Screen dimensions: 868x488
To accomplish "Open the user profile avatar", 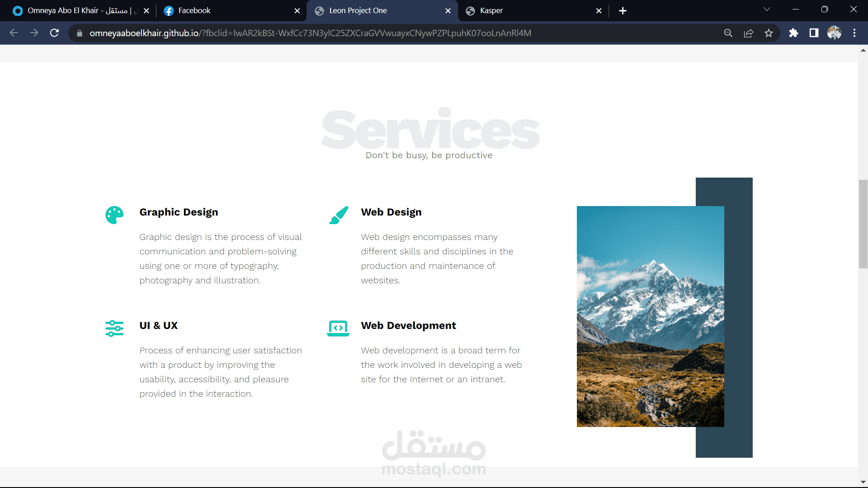I will point(834,33).
